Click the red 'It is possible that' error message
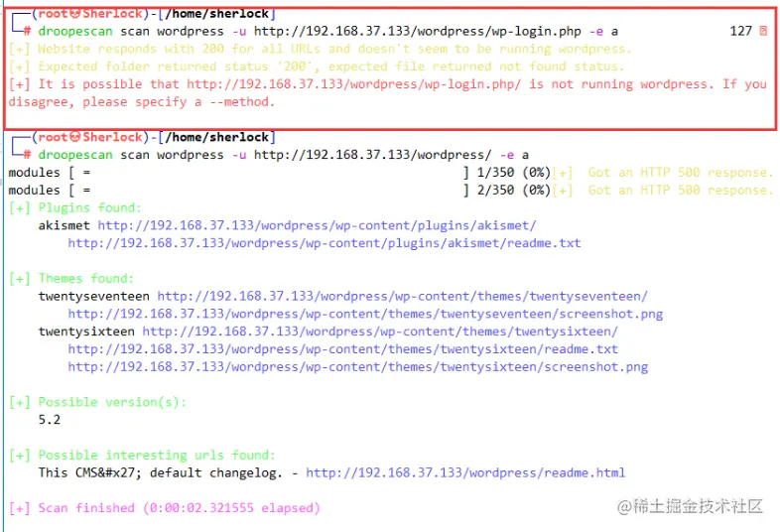This screenshot has width=780, height=532. coord(387,92)
